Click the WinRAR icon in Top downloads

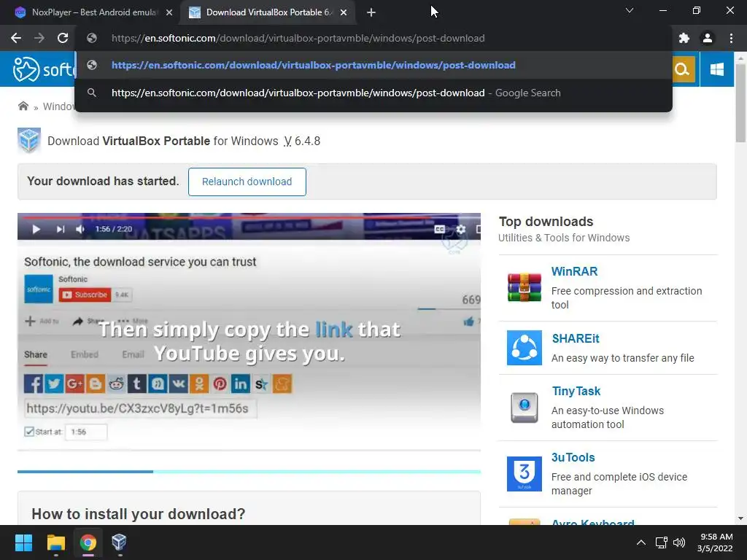point(524,287)
